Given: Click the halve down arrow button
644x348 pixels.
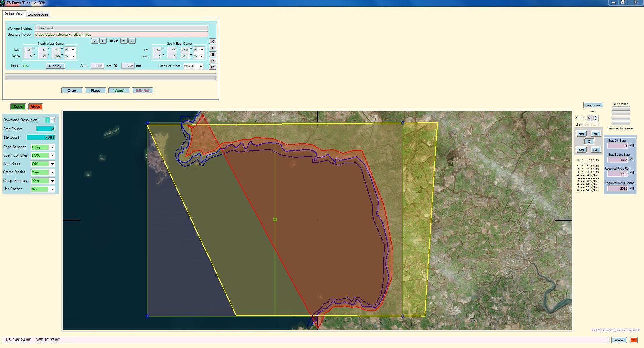Looking at the screenshot, I should coord(132,41).
